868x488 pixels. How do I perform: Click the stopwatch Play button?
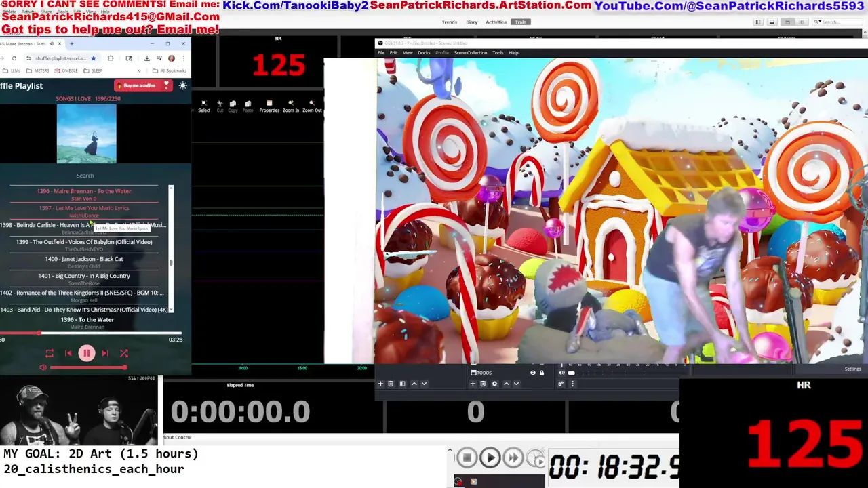click(490, 458)
